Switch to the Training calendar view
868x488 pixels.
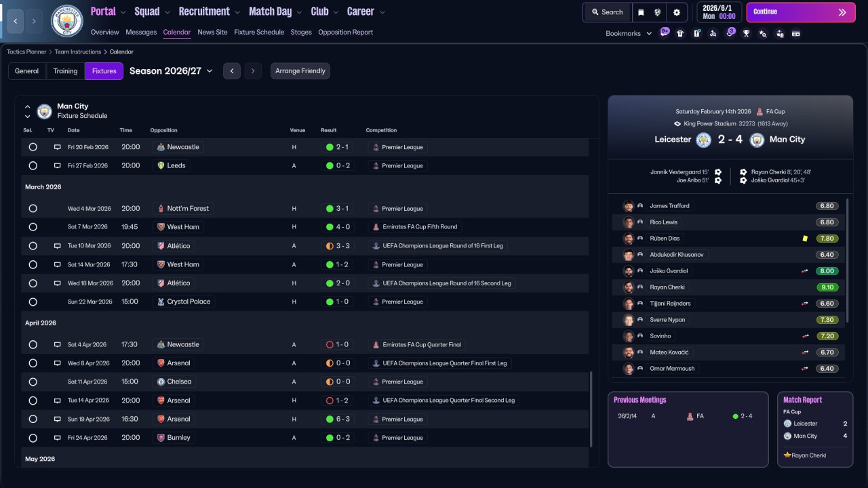66,71
